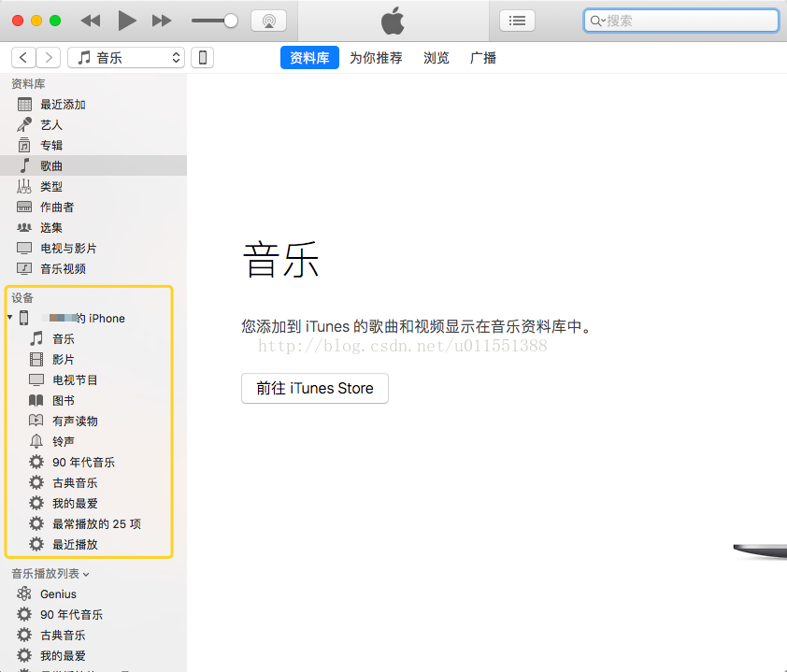Click the people icon for 选集
Image resolution: width=787 pixels, height=672 pixels.
pyautogui.click(x=24, y=227)
